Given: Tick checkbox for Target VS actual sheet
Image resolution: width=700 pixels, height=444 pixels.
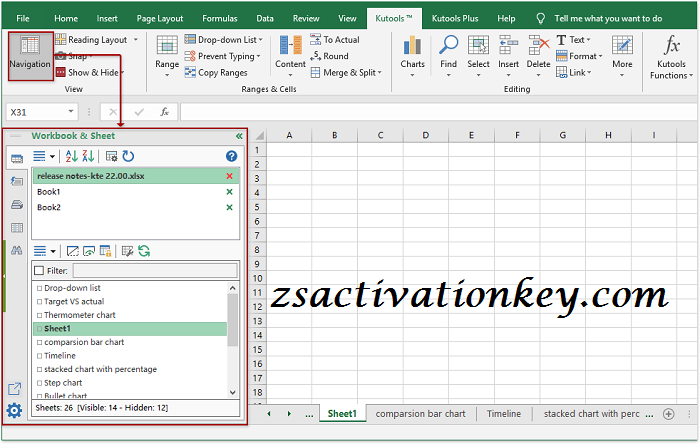Looking at the screenshot, I should [x=39, y=302].
